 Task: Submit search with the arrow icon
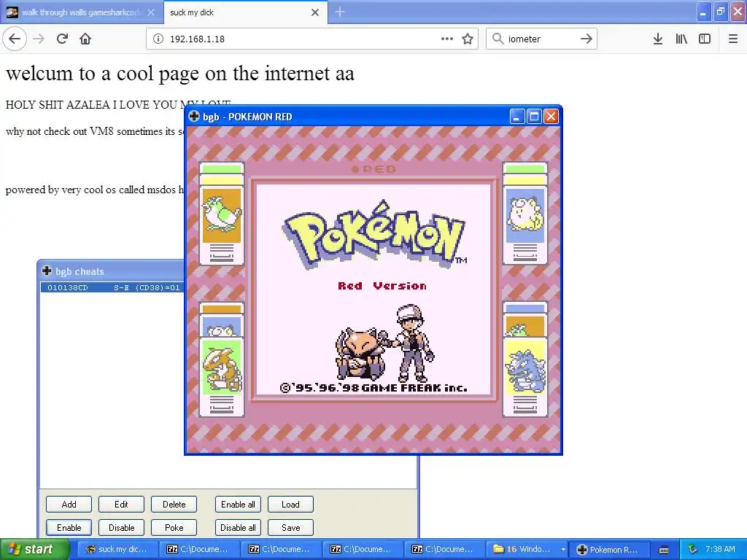pyautogui.click(x=587, y=39)
